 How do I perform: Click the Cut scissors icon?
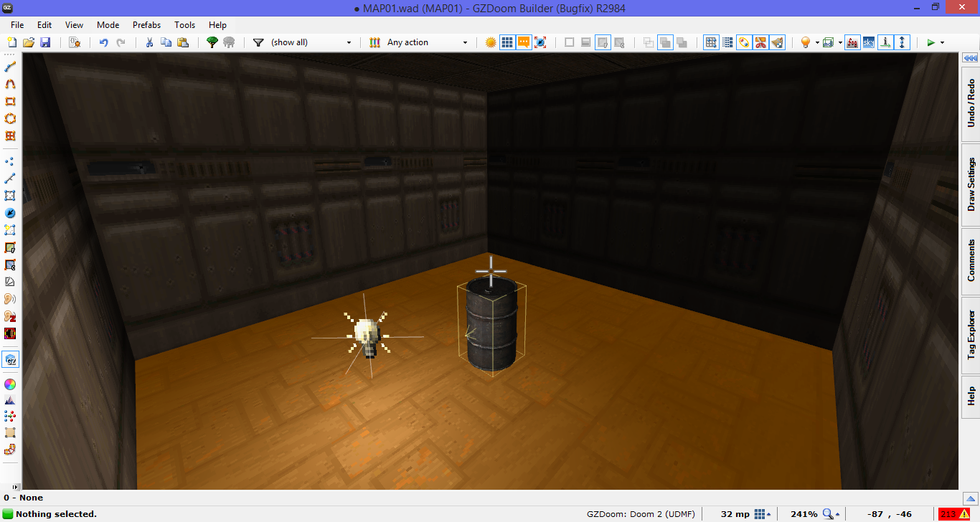tap(149, 42)
